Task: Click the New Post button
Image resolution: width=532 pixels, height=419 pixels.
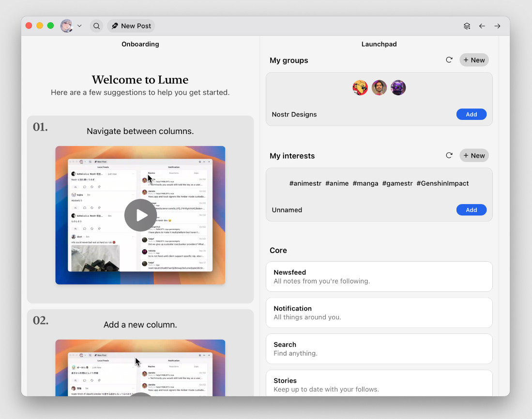Action: pyautogui.click(x=131, y=26)
